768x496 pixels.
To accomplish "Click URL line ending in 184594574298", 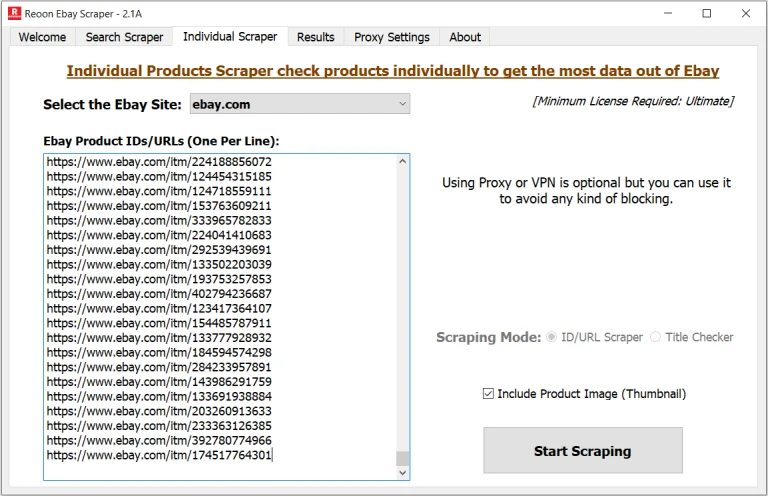I will click(159, 353).
